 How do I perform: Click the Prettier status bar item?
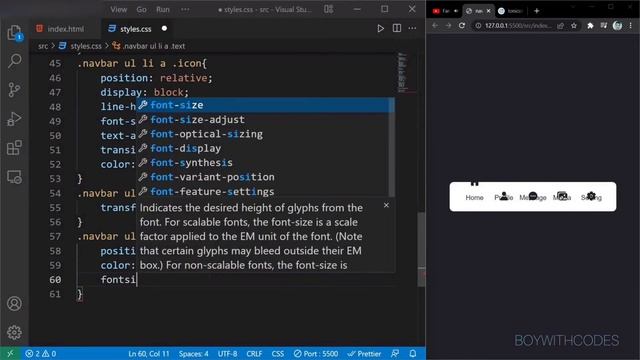(x=364, y=353)
